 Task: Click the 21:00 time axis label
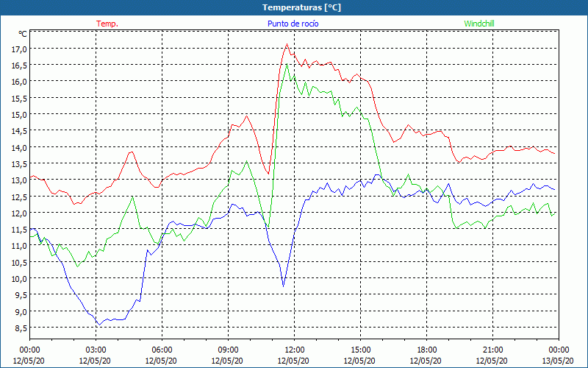click(492, 350)
